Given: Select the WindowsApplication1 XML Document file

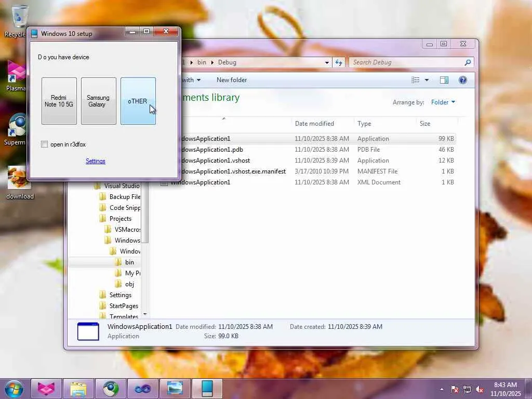Looking at the screenshot, I should pyautogui.click(x=307, y=182).
